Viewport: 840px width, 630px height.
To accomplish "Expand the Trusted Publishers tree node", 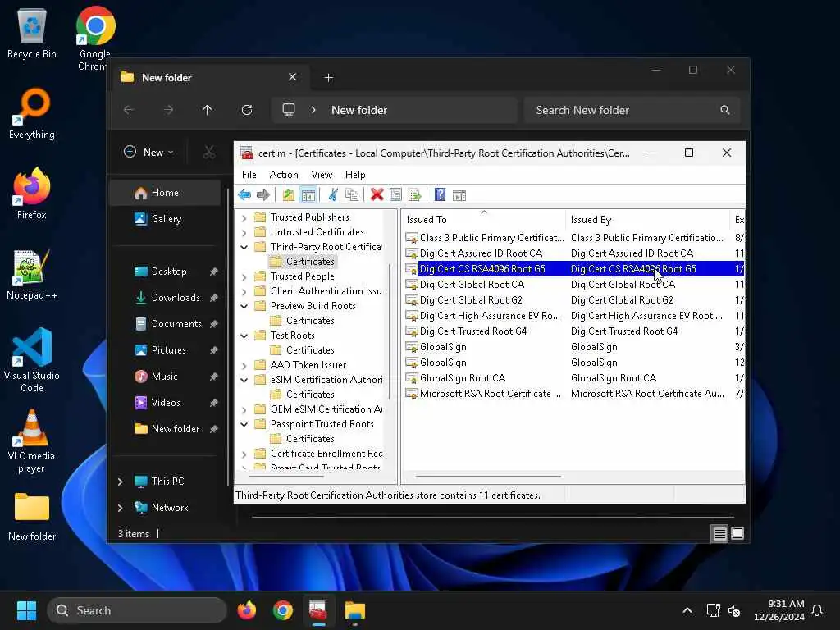I will pos(244,217).
